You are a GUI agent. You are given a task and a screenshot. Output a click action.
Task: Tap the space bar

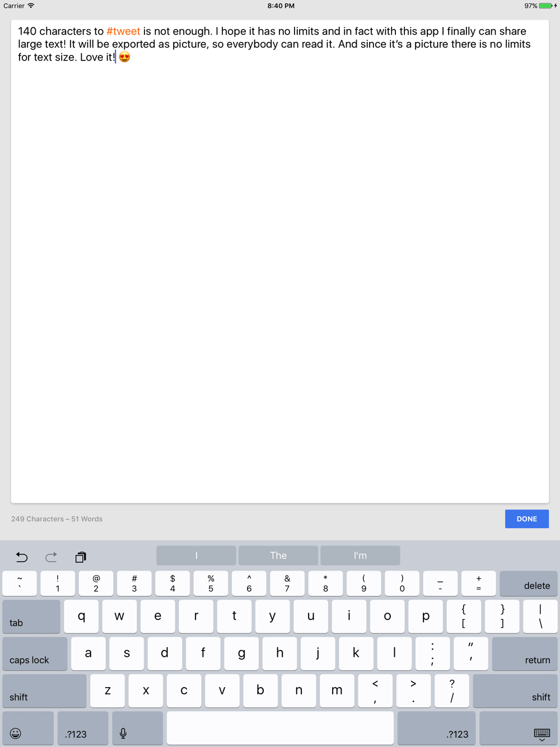coord(280,729)
